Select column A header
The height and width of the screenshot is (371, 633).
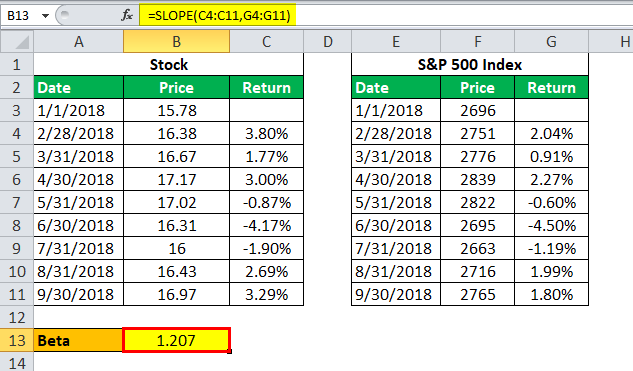79,42
